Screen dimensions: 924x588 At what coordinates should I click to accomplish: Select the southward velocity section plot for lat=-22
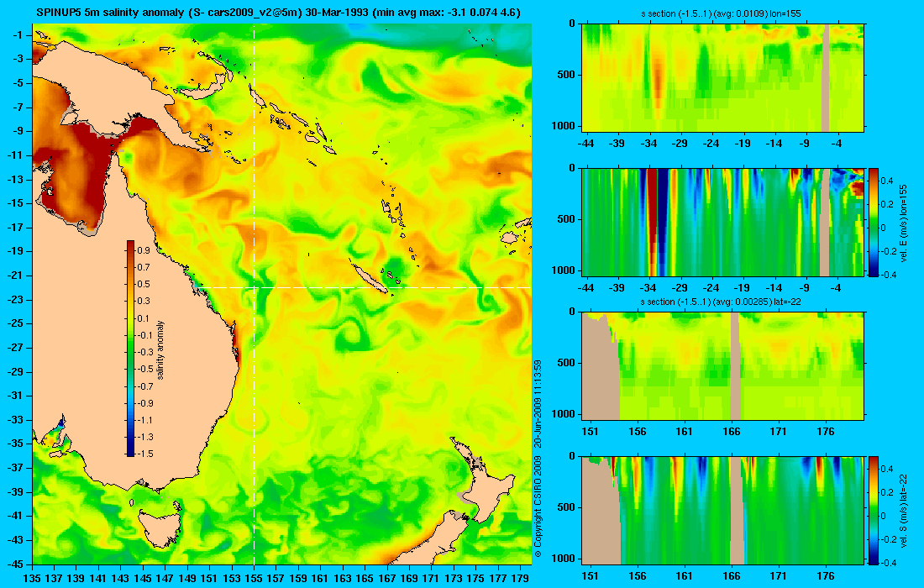723,510
